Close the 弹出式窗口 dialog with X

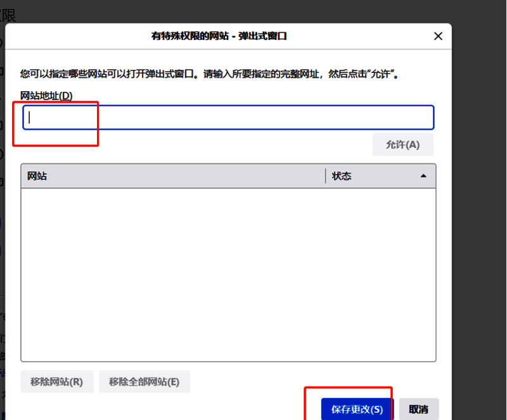tap(438, 36)
